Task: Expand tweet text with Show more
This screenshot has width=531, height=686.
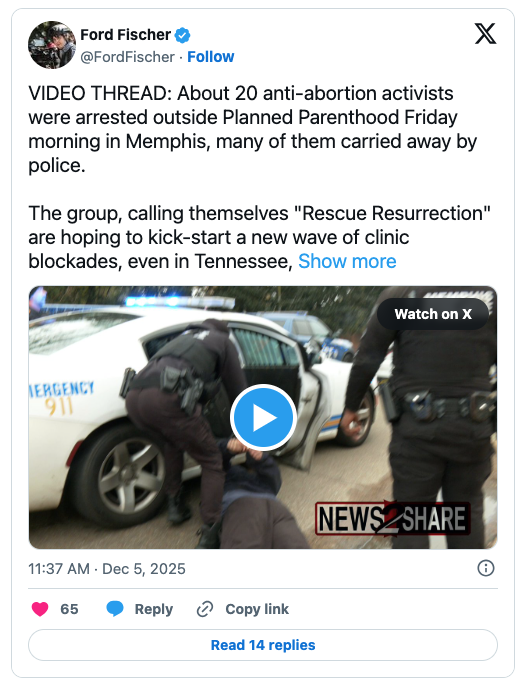Action: [347, 262]
